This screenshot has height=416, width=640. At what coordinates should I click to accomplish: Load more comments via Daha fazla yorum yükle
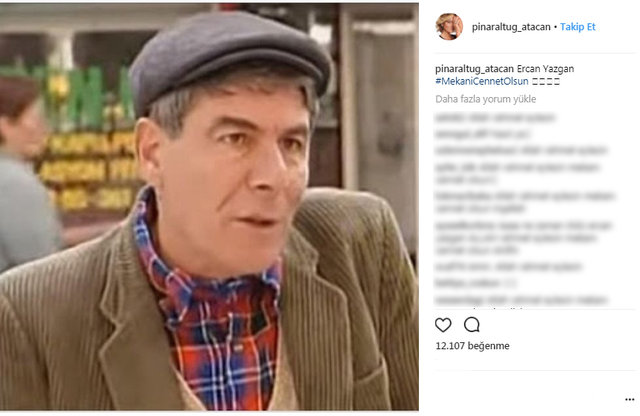click(486, 99)
